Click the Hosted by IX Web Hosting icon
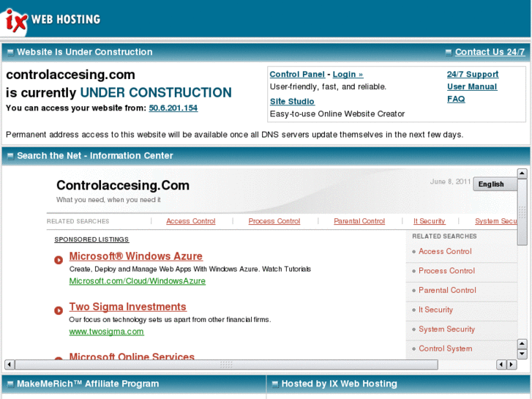The width and height of the screenshot is (532, 399). 275,384
